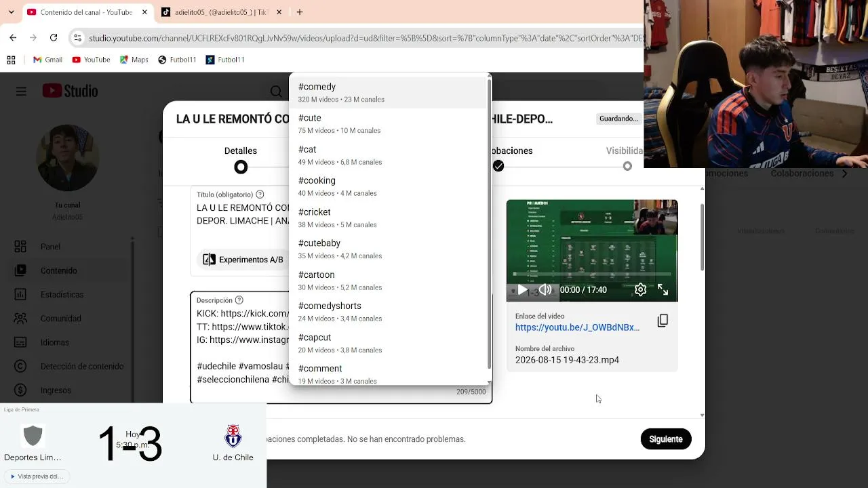The width and height of the screenshot is (868, 488).
Task: Go forward with the browser forward arrow
Action: tap(33, 38)
